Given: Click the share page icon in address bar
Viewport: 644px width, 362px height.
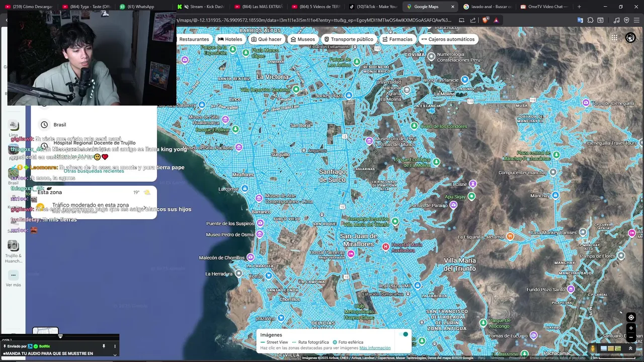Looking at the screenshot, I should click(x=473, y=20).
